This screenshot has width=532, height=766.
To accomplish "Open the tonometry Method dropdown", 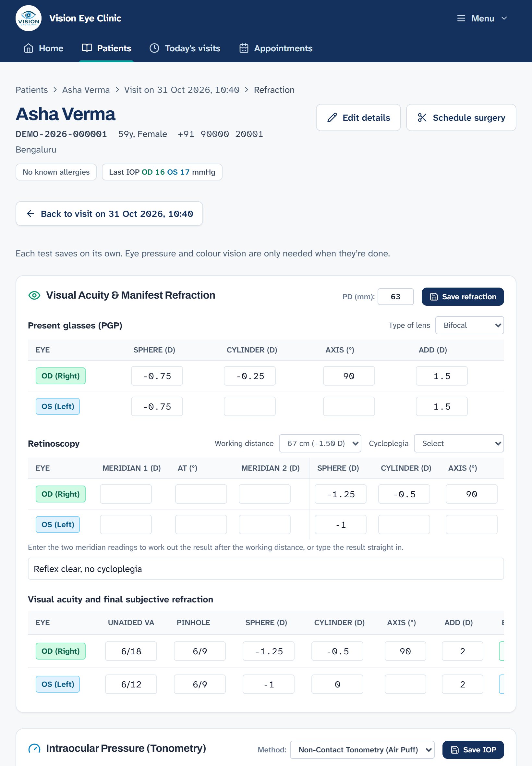I will 362,750.
